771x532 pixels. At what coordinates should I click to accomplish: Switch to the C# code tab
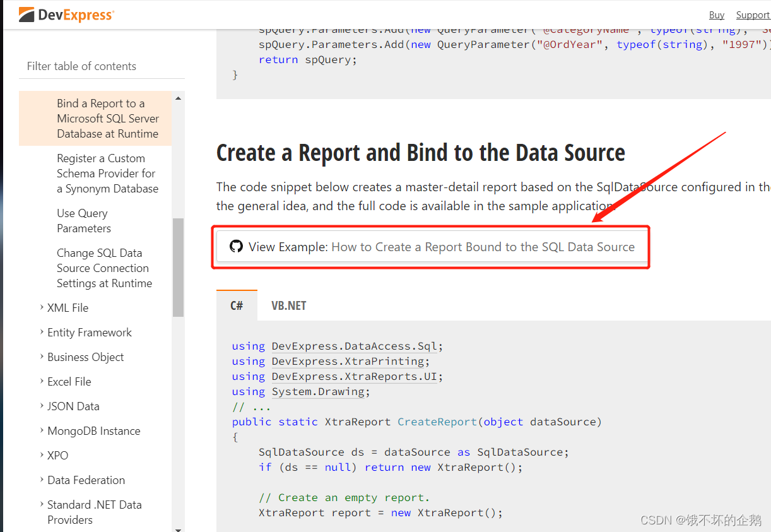[237, 305]
